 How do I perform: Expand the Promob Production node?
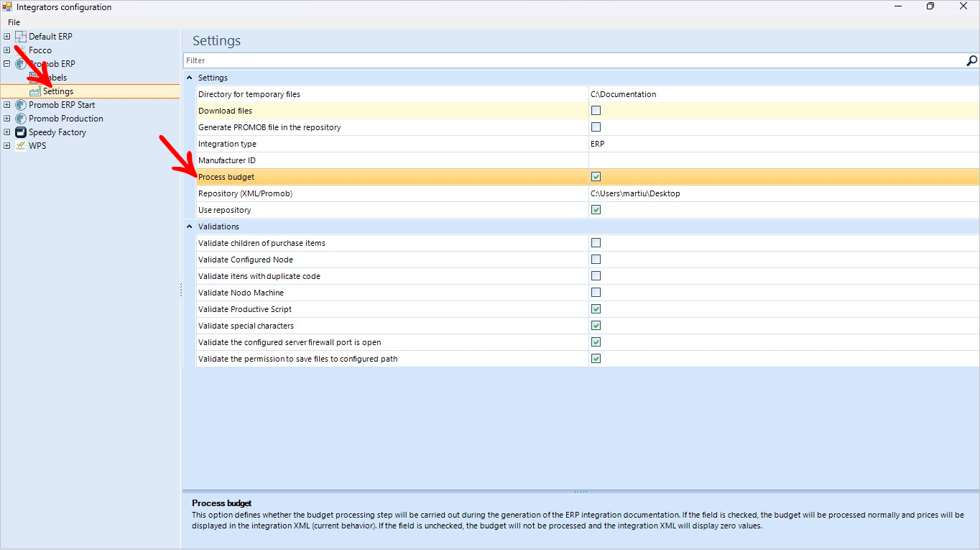tap(7, 119)
